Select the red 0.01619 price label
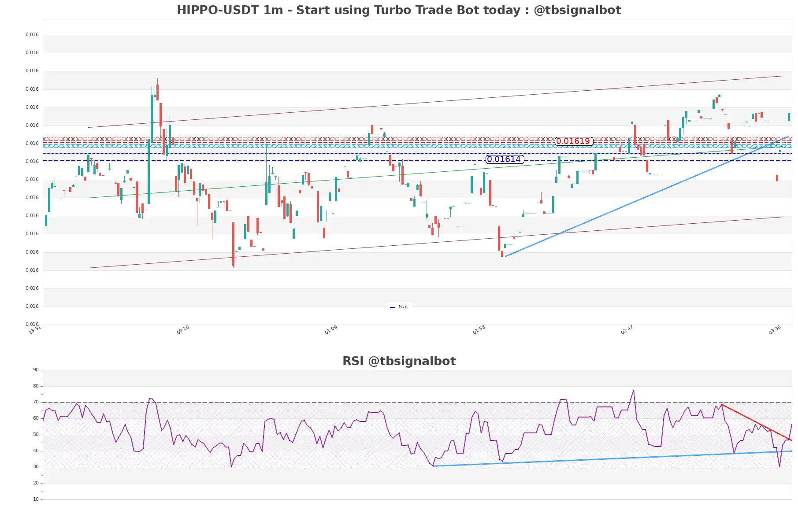Viewport: 798px width, 532px height. click(x=573, y=141)
